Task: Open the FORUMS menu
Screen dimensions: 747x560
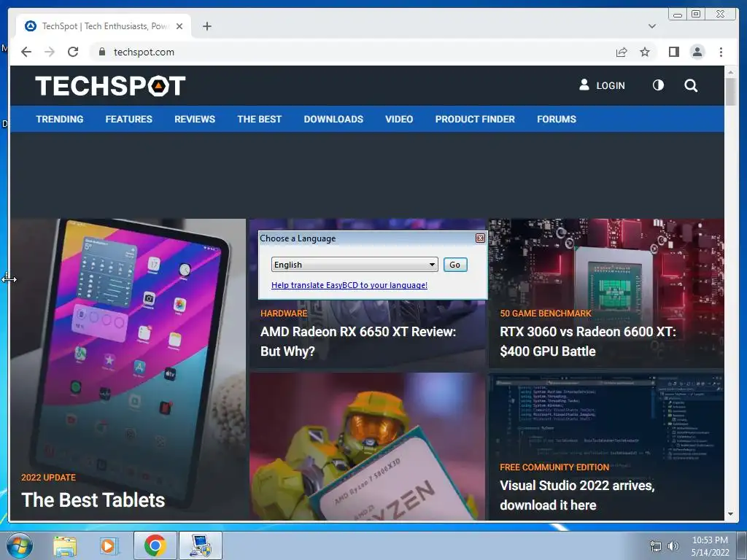Action: click(x=557, y=119)
